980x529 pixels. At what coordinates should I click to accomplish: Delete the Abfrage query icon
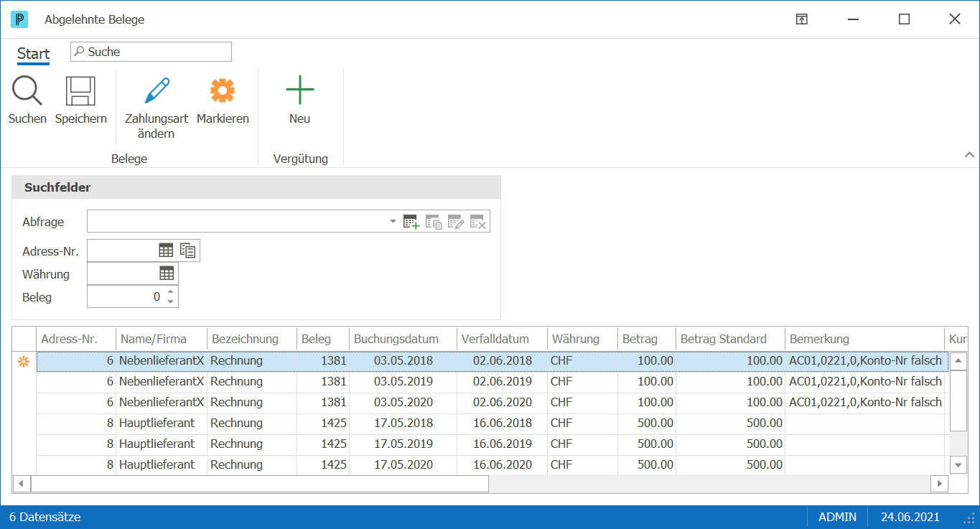point(478,222)
